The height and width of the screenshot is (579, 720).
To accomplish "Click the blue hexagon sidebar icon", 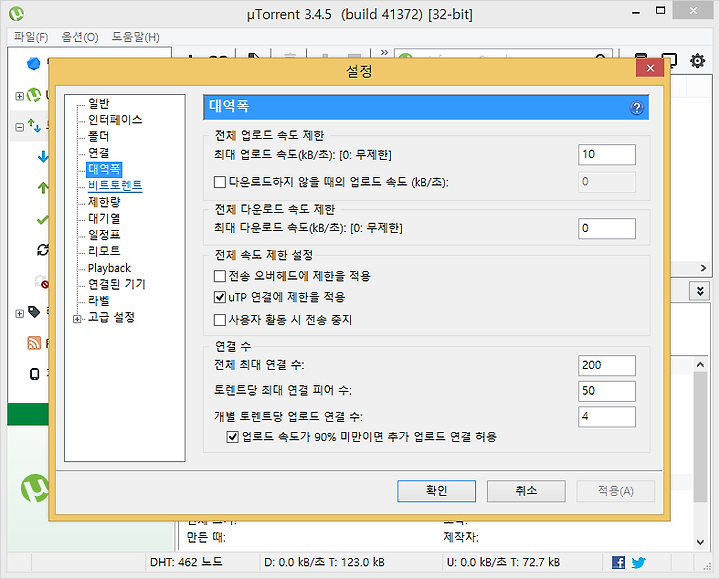I will [34, 63].
